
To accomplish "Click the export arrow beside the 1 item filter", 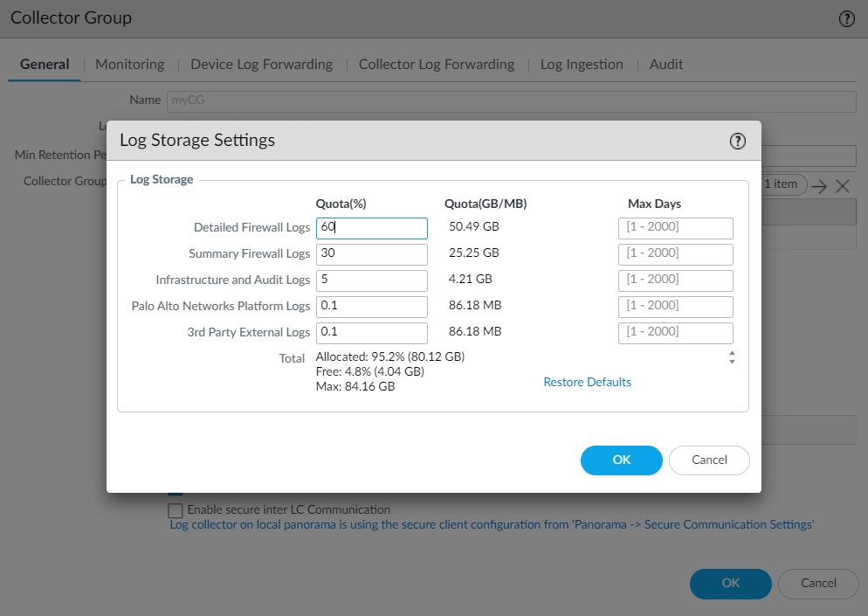I will coord(817,184).
